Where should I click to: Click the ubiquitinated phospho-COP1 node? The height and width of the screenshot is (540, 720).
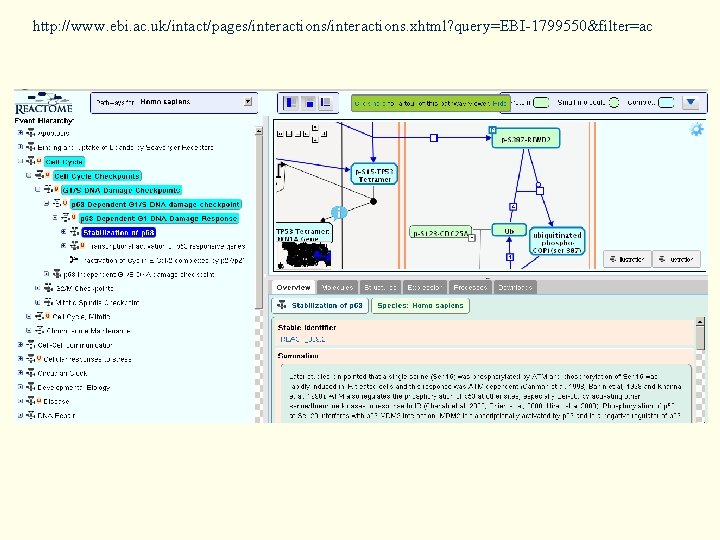(557, 242)
